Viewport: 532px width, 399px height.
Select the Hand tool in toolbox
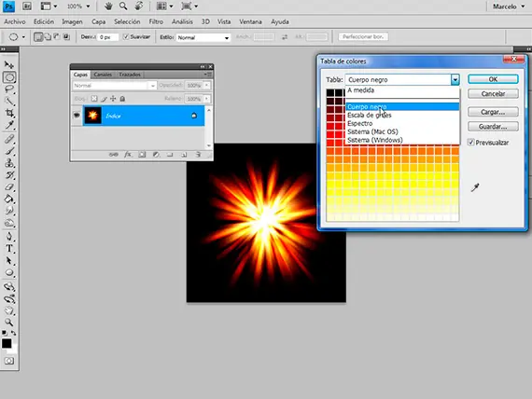pyautogui.click(x=9, y=310)
